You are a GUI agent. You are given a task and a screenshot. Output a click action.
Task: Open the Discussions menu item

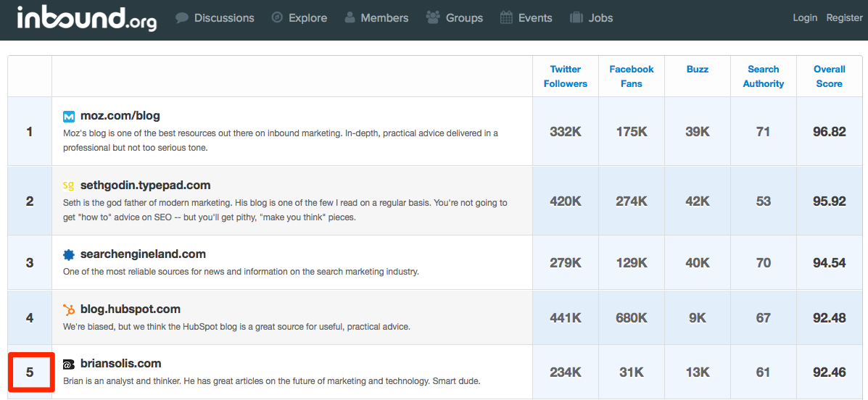pyautogui.click(x=224, y=18)
